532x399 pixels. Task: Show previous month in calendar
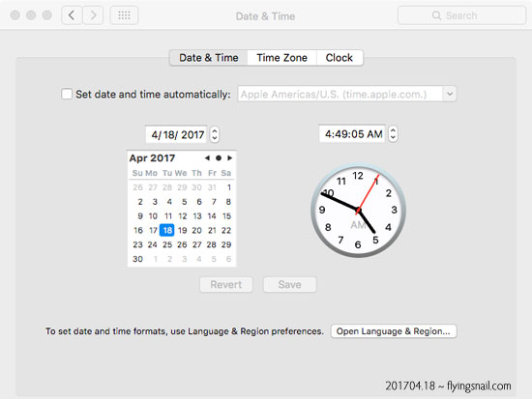coord(207,158)
